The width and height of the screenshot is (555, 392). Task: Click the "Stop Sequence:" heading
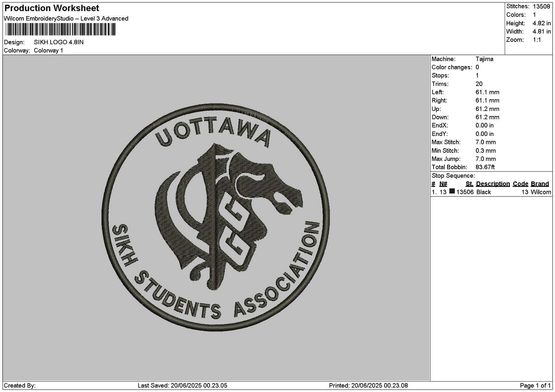tap(453, 176)
